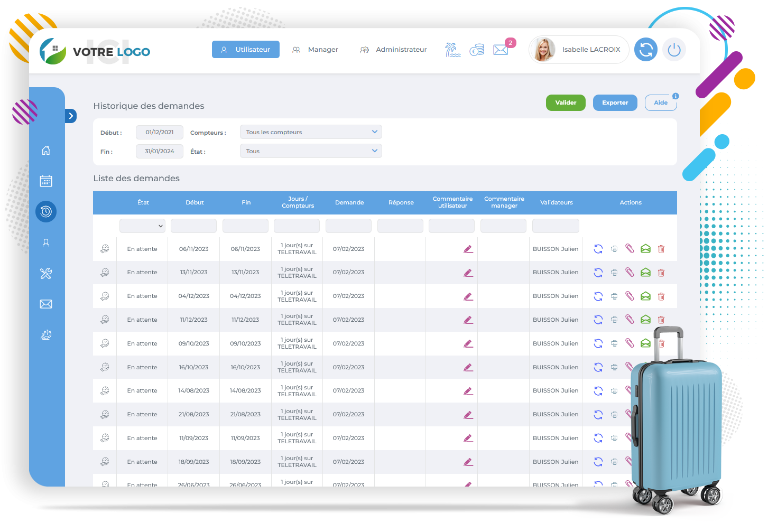Viewport: 768px width, 532px height.
Task: Click the Début date field
Action: (160, 132)
